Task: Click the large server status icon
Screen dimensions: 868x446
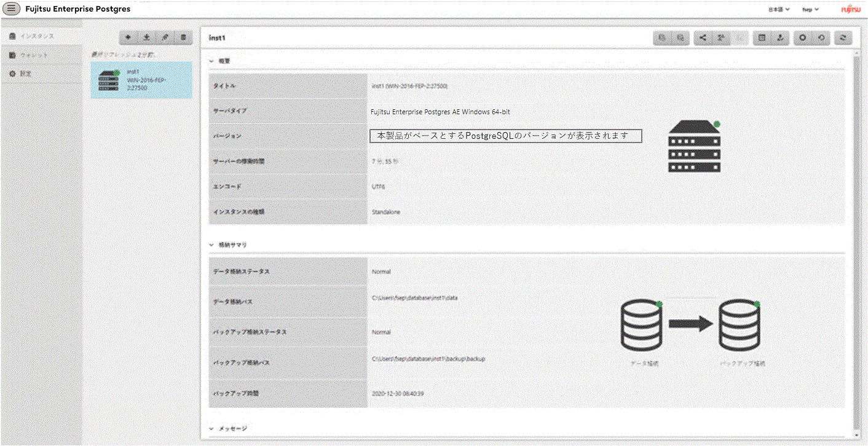Action: [694, 146]
